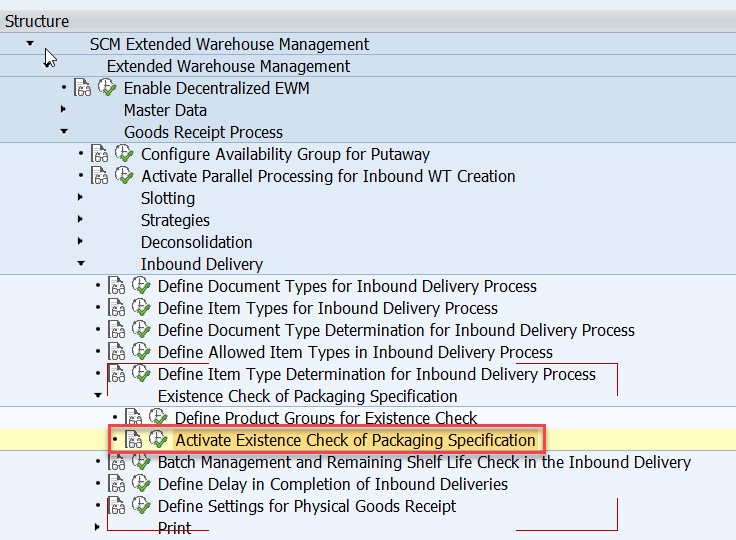This screenshot has height=540, width=736.
Task: Open documentation for Define Allowed Item Types
Action: point(116,352)
